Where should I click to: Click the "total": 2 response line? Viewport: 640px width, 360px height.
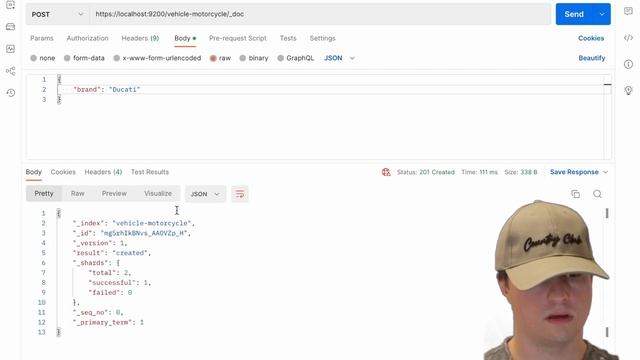(x=110, y=273)
